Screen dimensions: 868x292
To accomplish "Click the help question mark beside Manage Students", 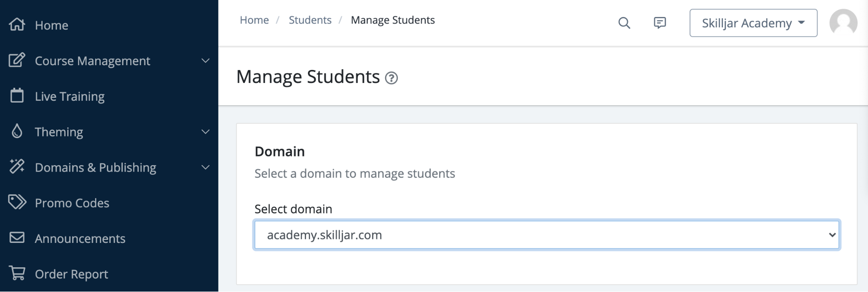I will coord(391,78).
